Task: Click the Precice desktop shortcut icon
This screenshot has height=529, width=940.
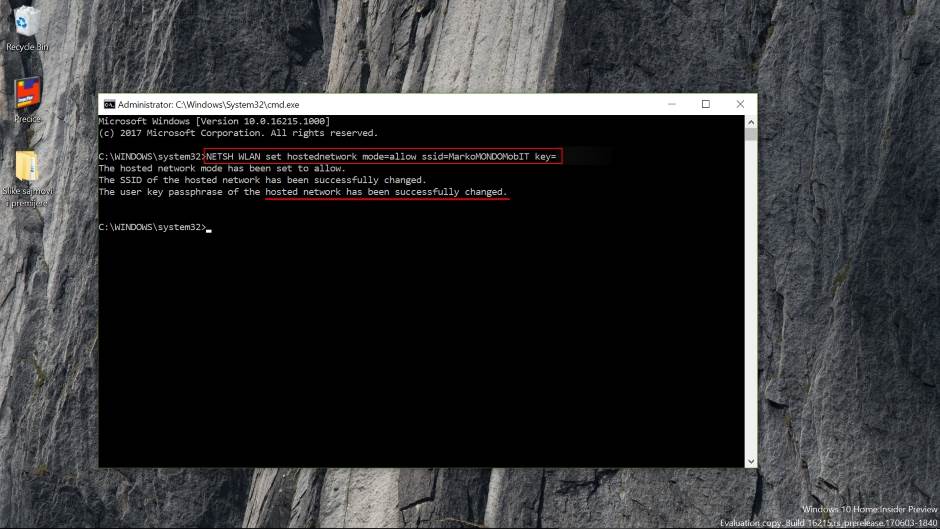Action: [27, 95]
